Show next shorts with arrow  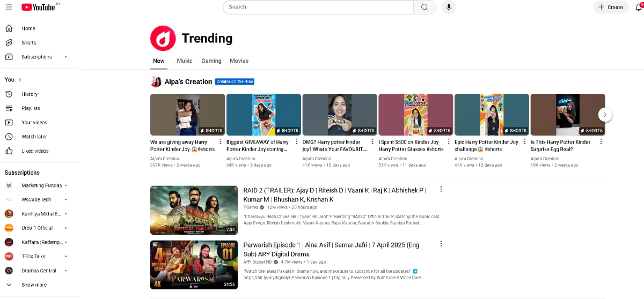pyautogui.click(x=605, y=115)
